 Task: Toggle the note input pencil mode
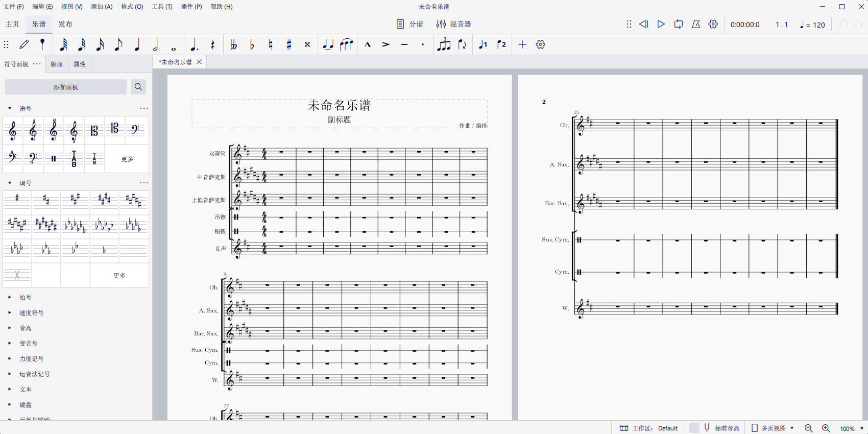click(x=24, y=45)
